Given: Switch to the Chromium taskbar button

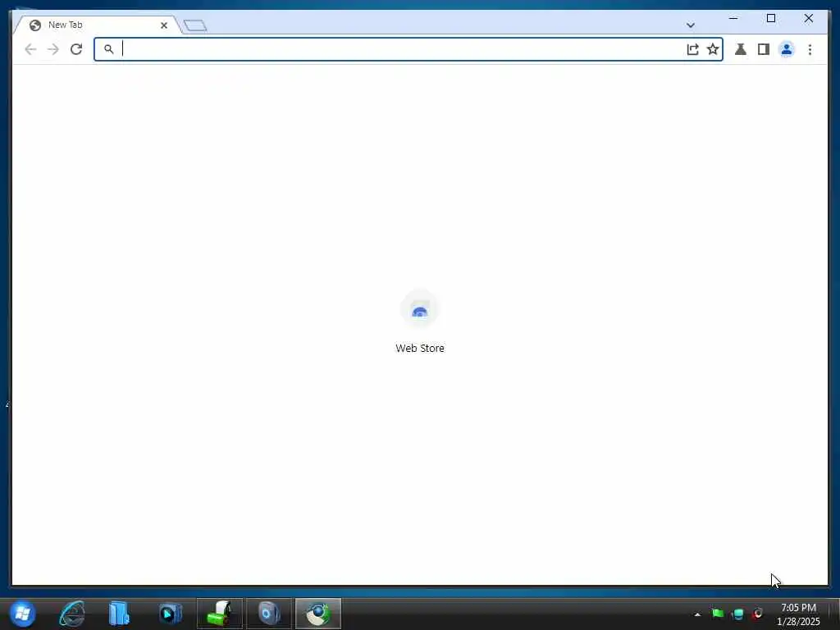Looking at the screenshot, I should (318, 614).
